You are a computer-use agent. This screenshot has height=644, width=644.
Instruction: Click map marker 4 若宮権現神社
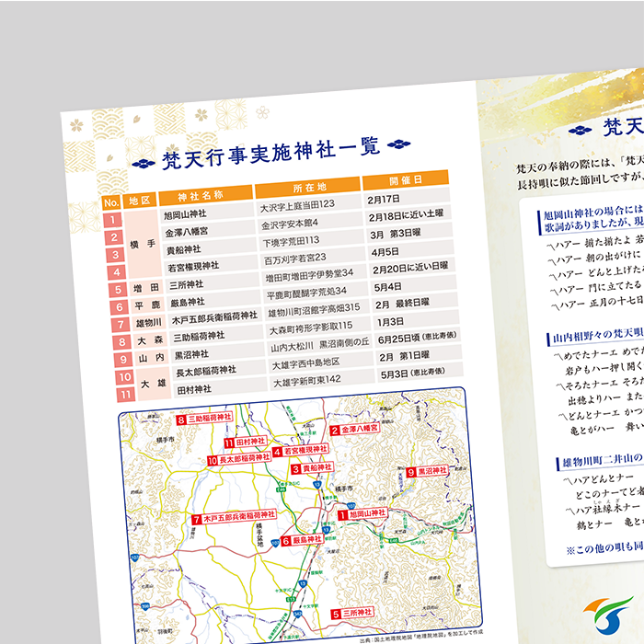coord(301,451)
